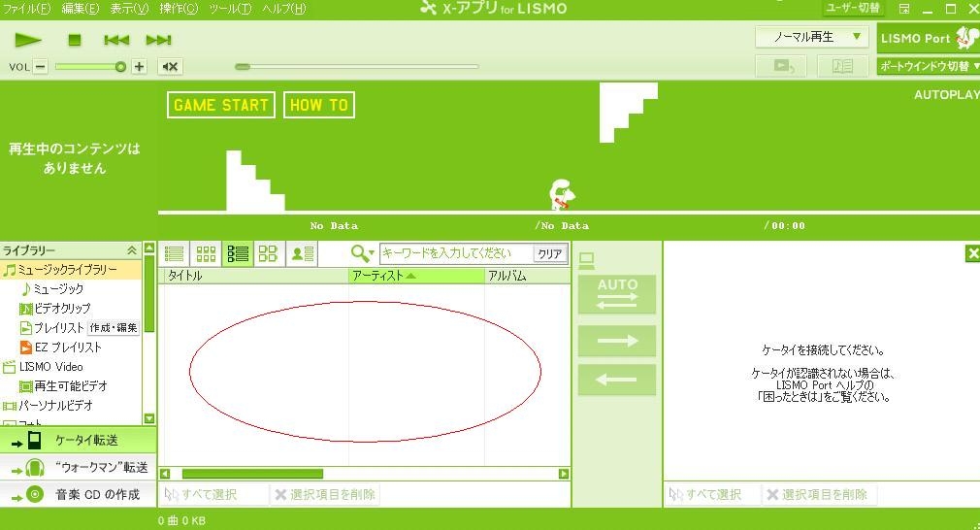Select 再生可能ビデオ in the tree
Image resolution: width=980 pixels, height=530 pixels.
71,385
